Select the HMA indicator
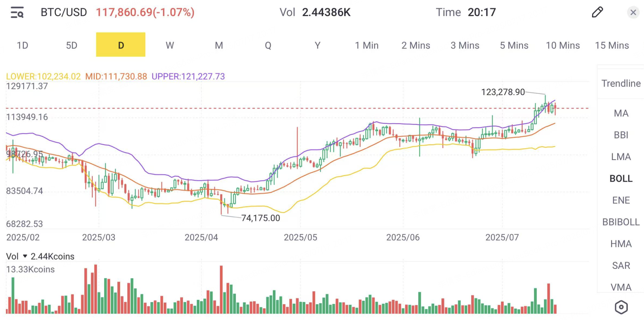The height and width of the screenshot is (320, 644). click(621, 244)
